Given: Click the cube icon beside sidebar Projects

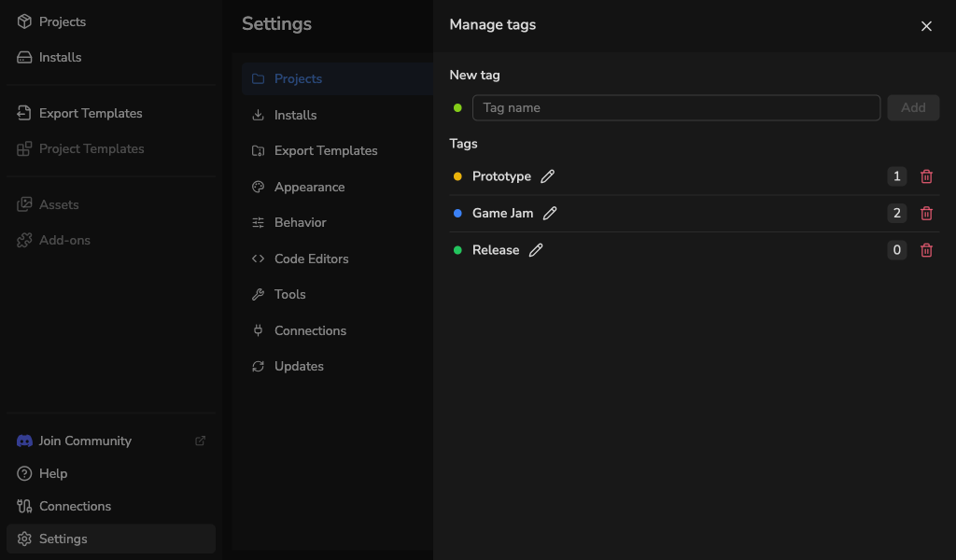Looking at the screenshot, I should [24, 22].
